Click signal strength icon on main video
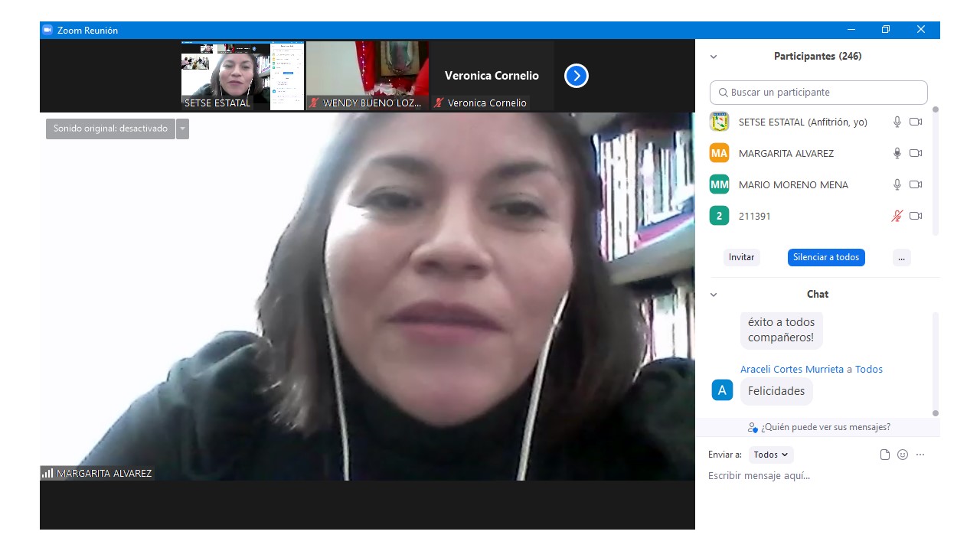Viewport: 980px width, 551px height. tap(47, 474)
